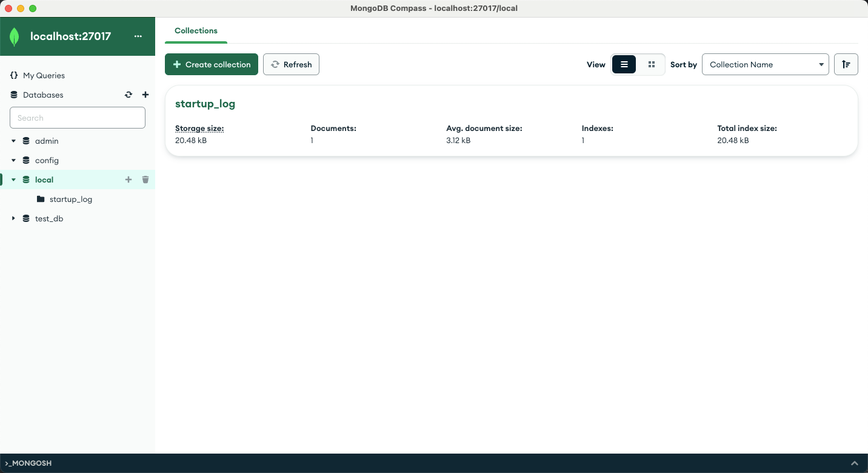Select the local database name

click(44, 180)
